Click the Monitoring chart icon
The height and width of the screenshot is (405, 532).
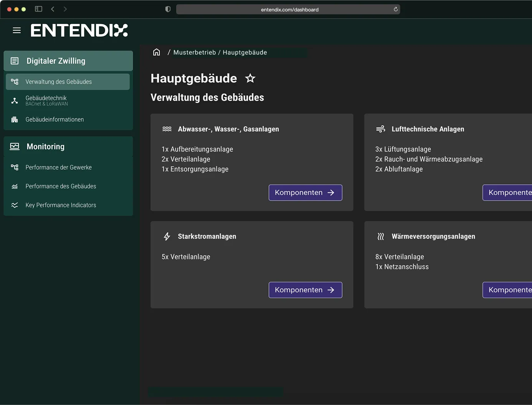pos(15,146)
